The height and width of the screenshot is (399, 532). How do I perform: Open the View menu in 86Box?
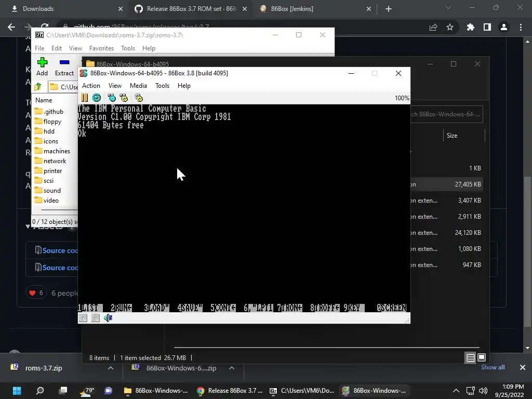pyautogui.click(x=115, y=86)
